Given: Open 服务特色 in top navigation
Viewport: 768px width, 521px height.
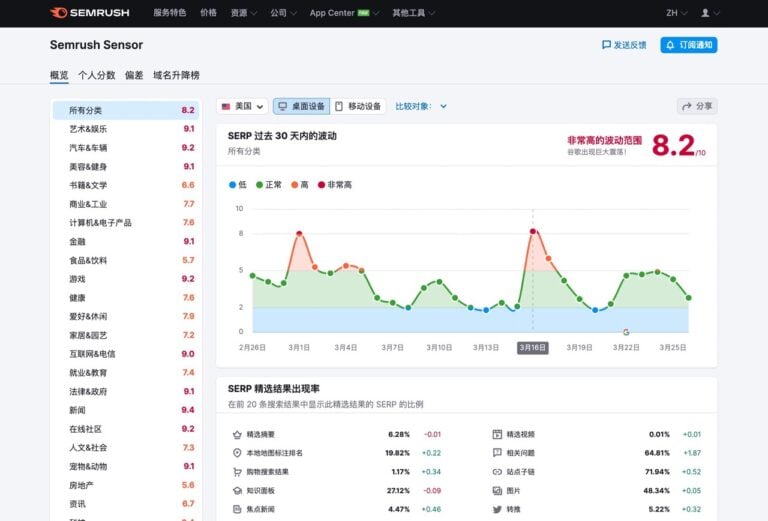Looking at the screenshot, I should click(169, 13).
